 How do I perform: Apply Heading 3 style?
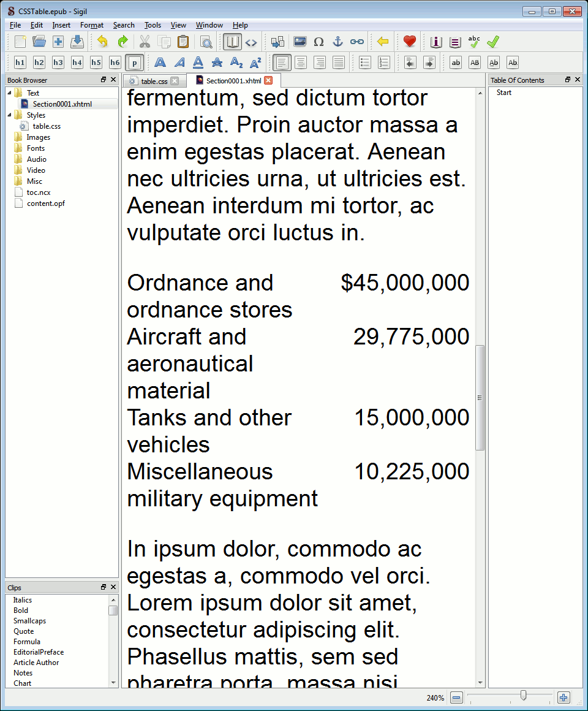point(58,63)
